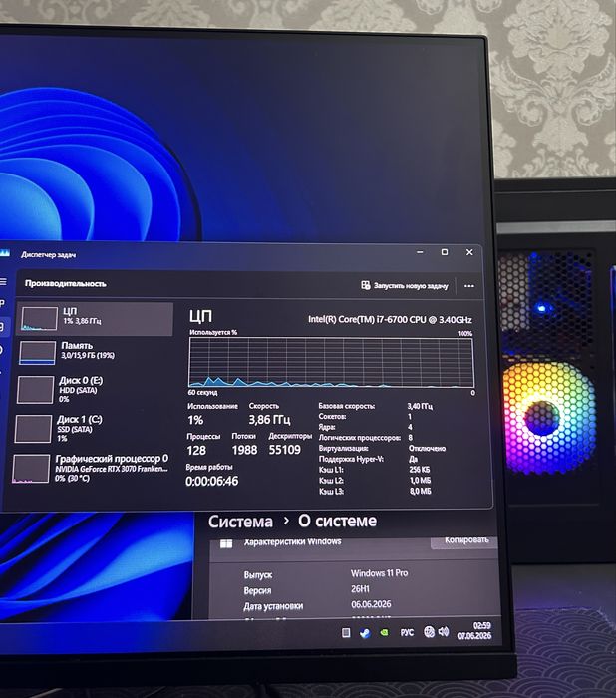Viewport: 616px width, 698px height.
Task: Open Task Manager hamburger navigation menu
Action: pyautogui.click(x=3, y=282)
